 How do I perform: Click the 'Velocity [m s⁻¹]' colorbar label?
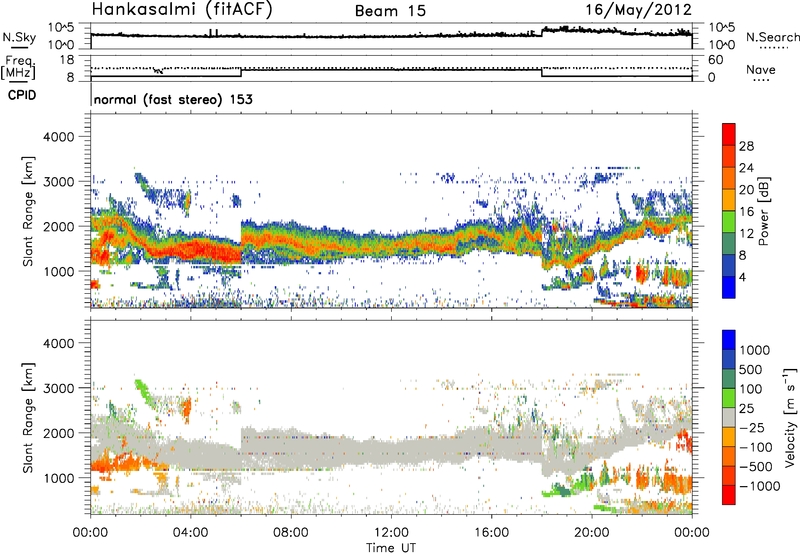pyautogui.click(x=790, y=417)
